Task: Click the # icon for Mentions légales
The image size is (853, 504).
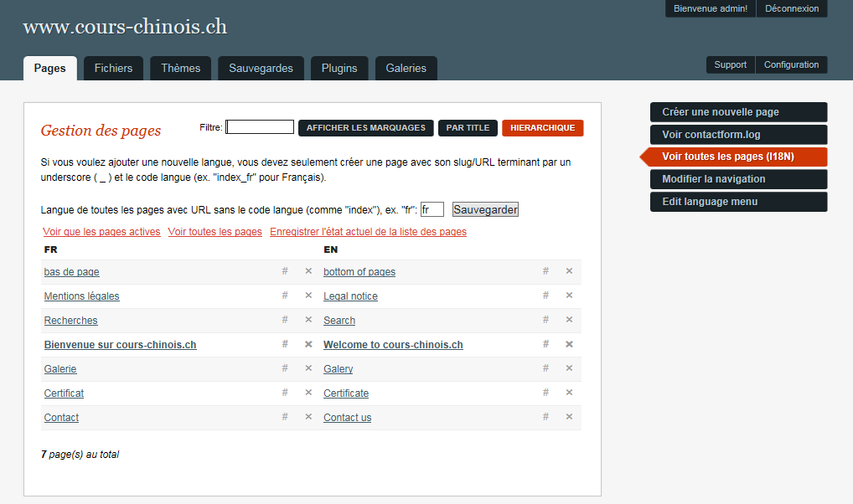Action: point(285,296)
